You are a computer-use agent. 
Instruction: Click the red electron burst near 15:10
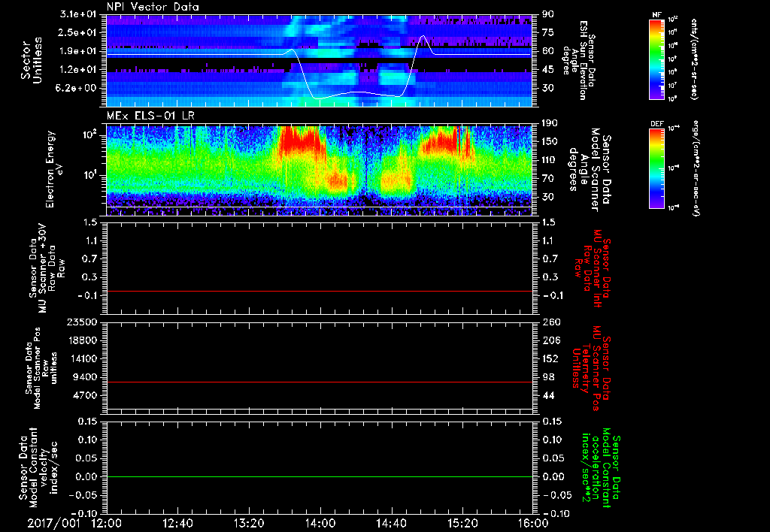click(445, 142)
